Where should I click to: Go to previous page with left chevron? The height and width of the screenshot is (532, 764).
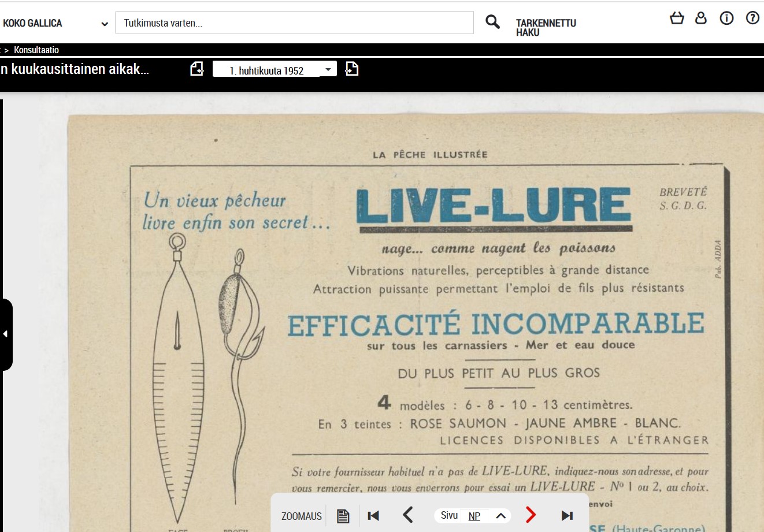pos(408,515)
